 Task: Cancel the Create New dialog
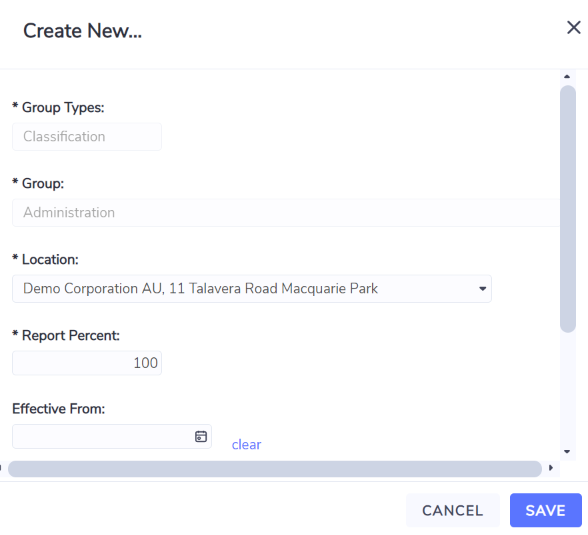pos(453,510)
